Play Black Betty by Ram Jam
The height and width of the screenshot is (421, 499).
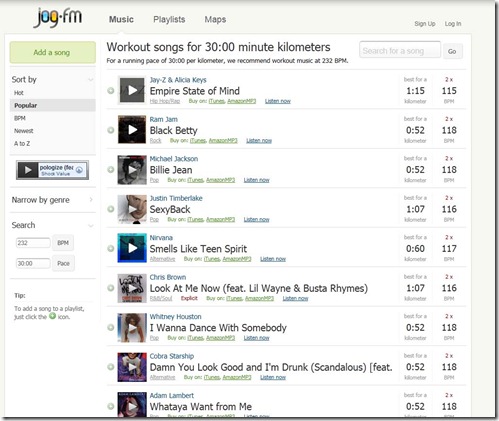[x=132, y=130]
